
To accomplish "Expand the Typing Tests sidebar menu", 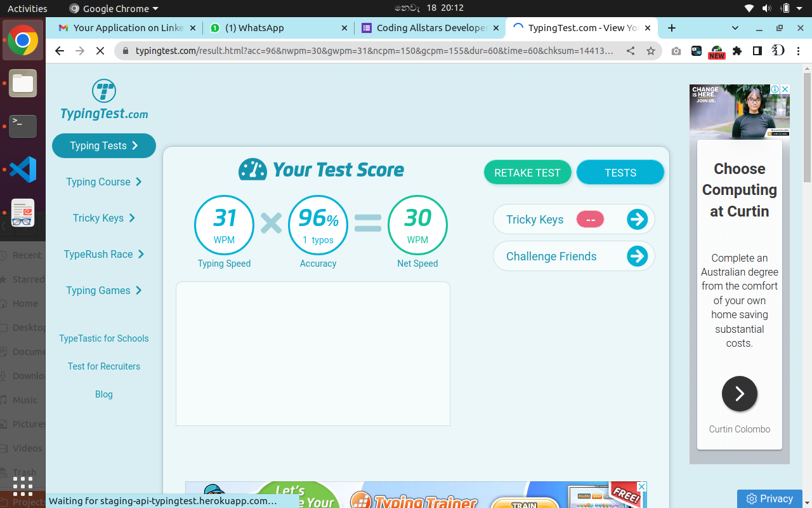I will (x=104, y=145).
